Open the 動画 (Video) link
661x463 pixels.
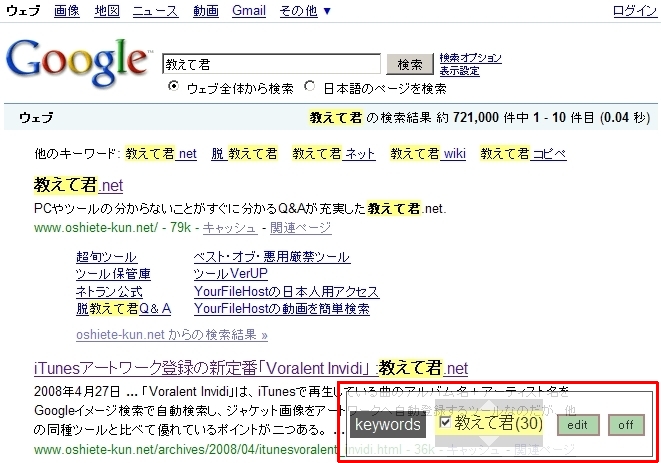tap(206, 11)
